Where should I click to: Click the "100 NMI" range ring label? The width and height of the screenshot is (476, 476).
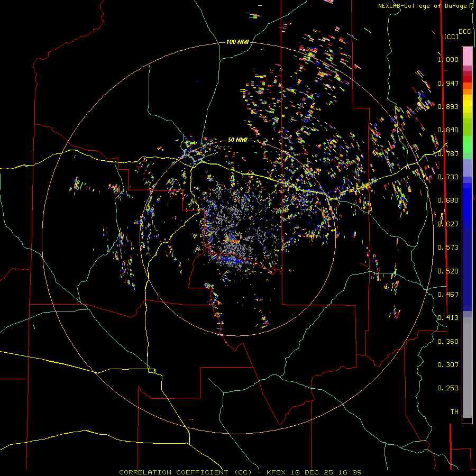point(237,42)
